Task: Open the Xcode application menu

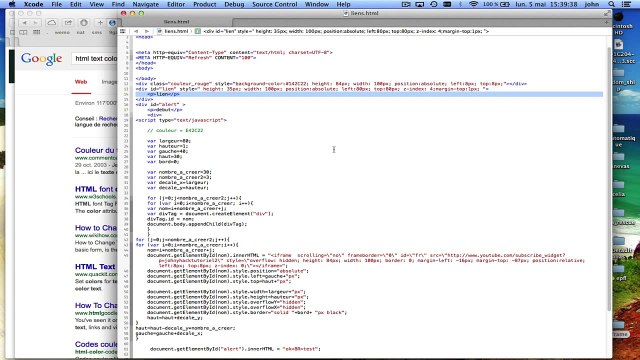Action: tap(33, 4)
